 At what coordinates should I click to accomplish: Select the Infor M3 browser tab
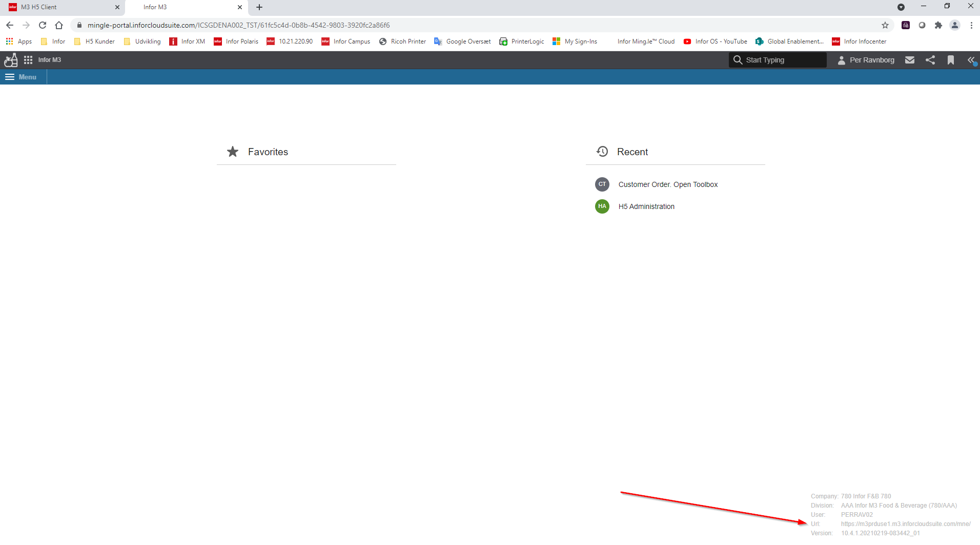186,7
